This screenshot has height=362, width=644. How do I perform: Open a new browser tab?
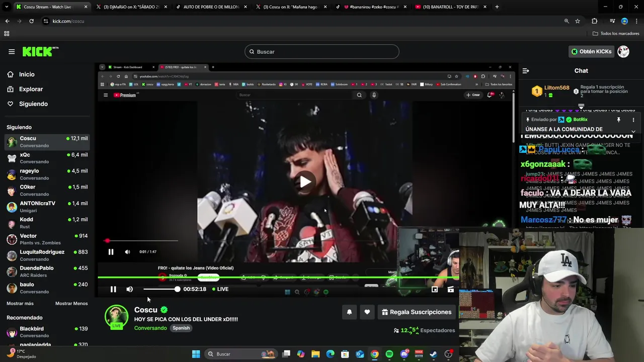[x=497, y=7]
